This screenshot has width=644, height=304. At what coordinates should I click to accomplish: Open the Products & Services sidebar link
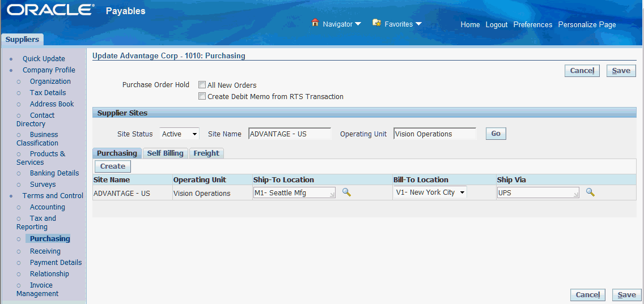41,158
